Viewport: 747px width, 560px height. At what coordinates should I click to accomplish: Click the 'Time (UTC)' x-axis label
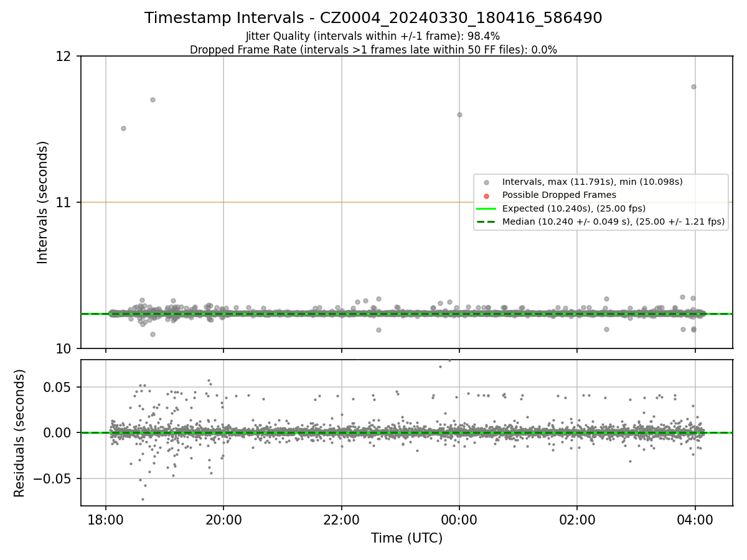406,538
